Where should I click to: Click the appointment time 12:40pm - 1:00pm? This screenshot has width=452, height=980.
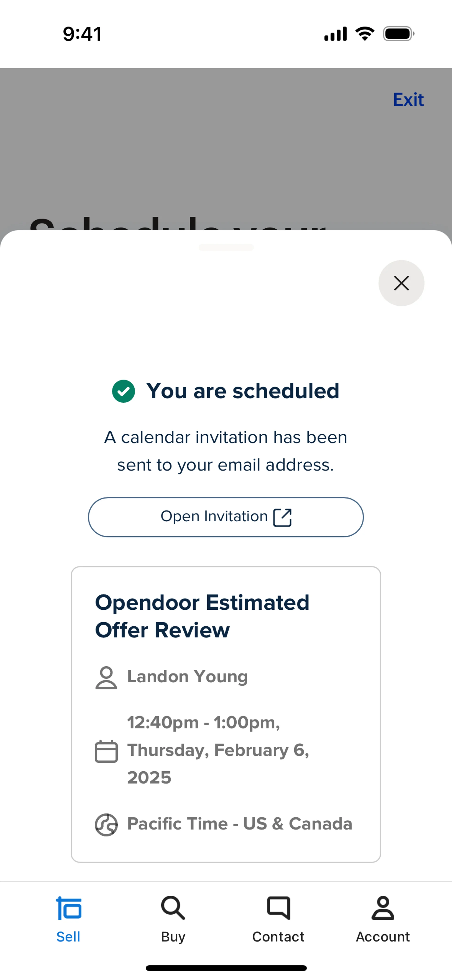[x=204, y=722]
